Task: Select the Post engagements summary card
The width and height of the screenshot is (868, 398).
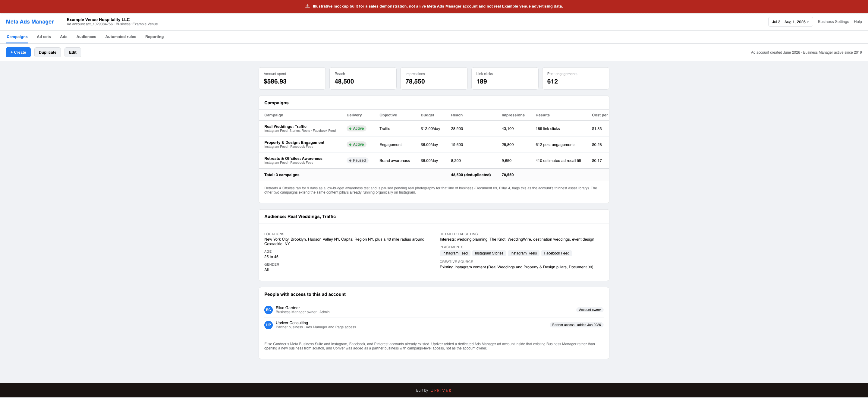Action: pyautogui.click(x=576, y=78)
